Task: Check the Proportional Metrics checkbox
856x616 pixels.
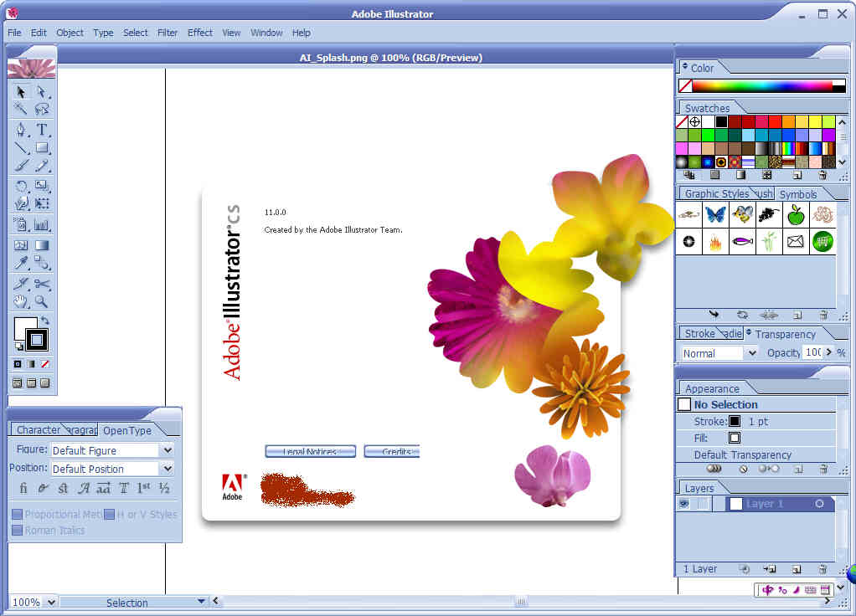Action: click(17, 515)
